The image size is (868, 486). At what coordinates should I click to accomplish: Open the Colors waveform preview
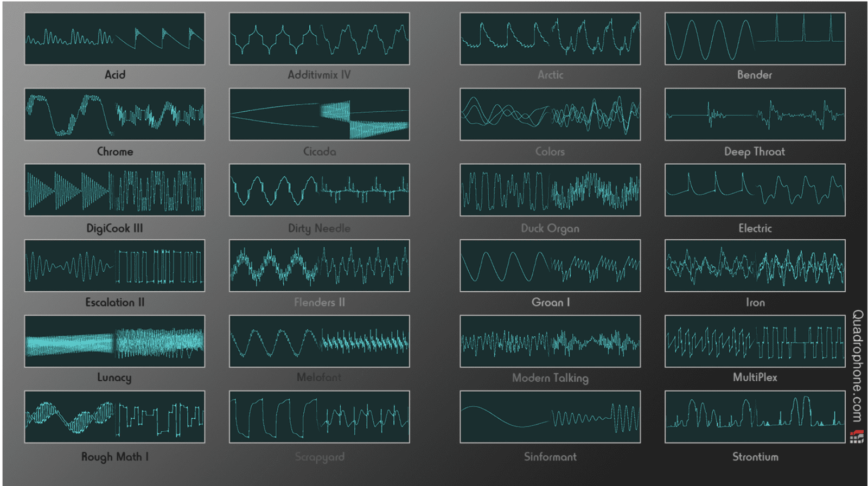[x=550, y=114]
